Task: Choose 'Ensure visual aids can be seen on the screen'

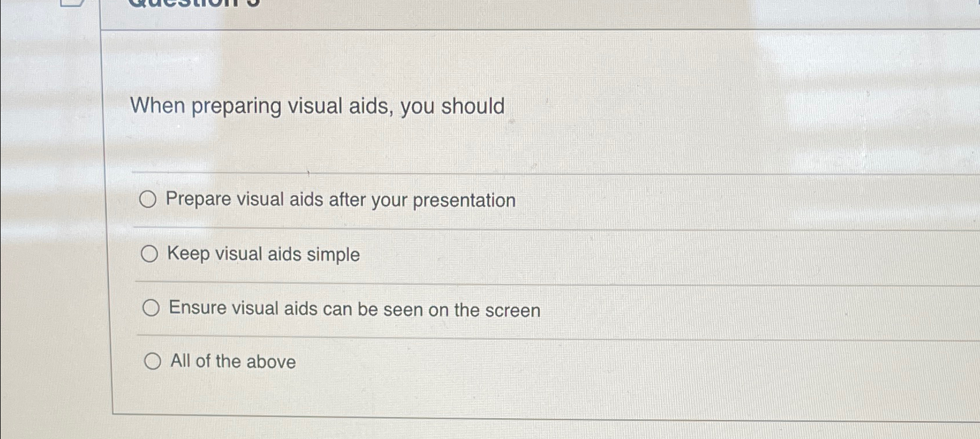Action: (x=151, y=307)
